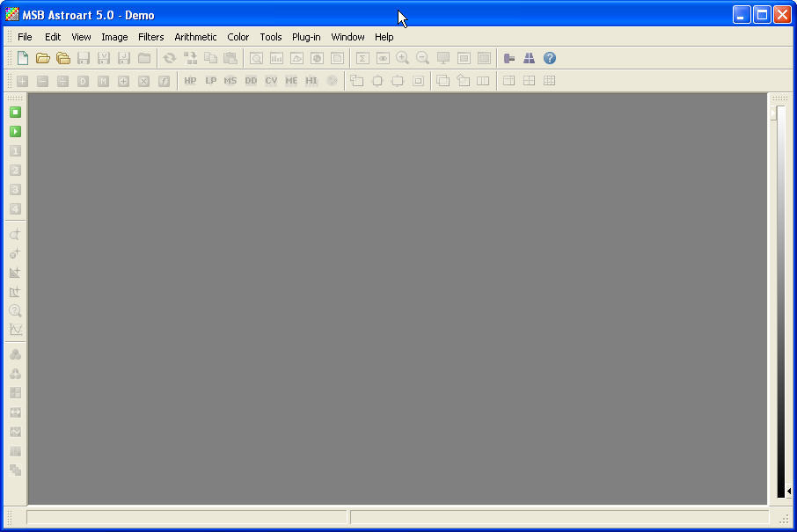
Task: Expand the Tools menu
Action: click(271, 37)
